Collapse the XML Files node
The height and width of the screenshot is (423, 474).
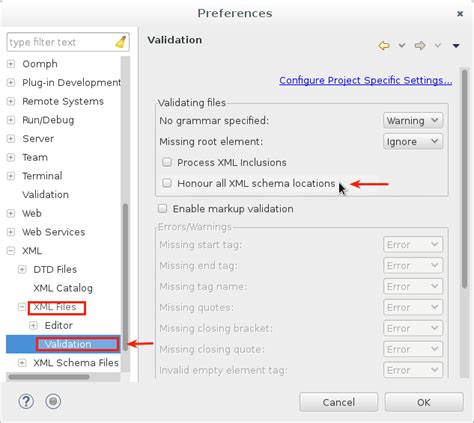tap(22, 307)
